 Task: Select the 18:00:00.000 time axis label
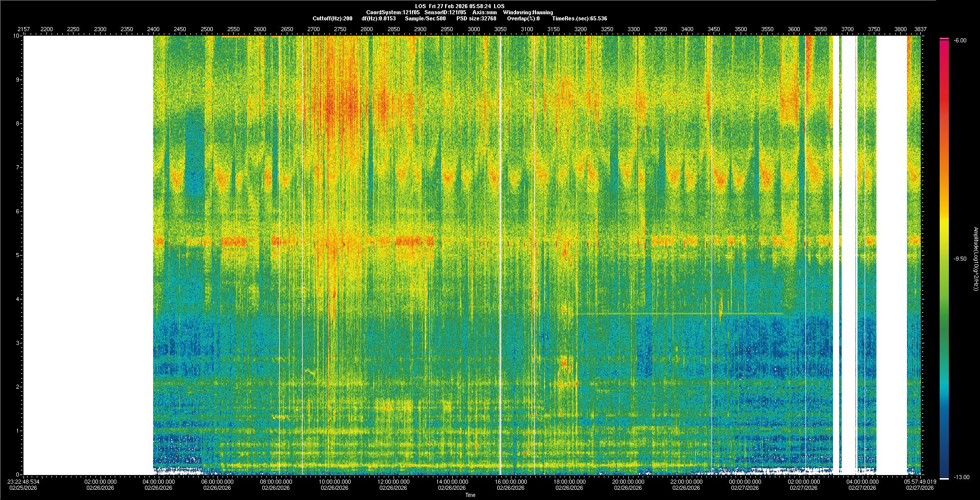coord(570,482)
